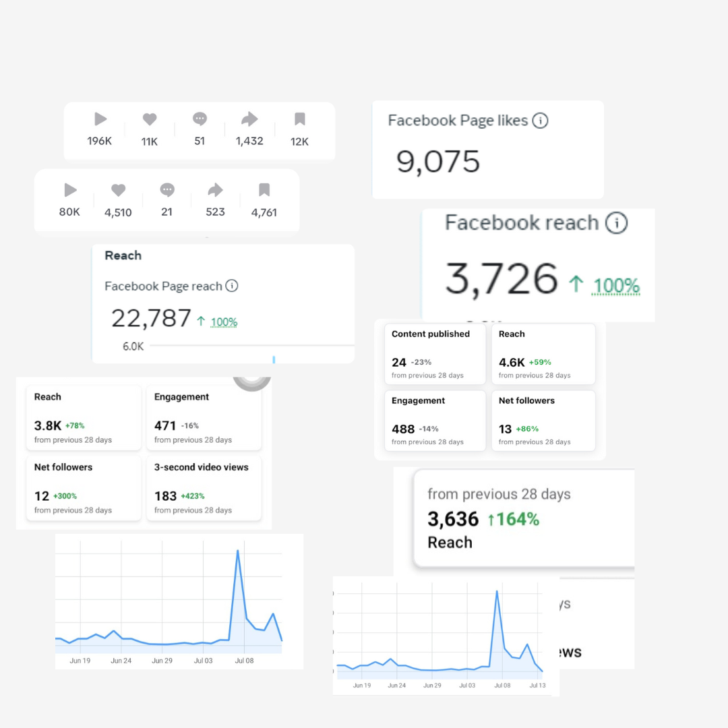Click the play icon above 80K

click(x=70, y=190)
